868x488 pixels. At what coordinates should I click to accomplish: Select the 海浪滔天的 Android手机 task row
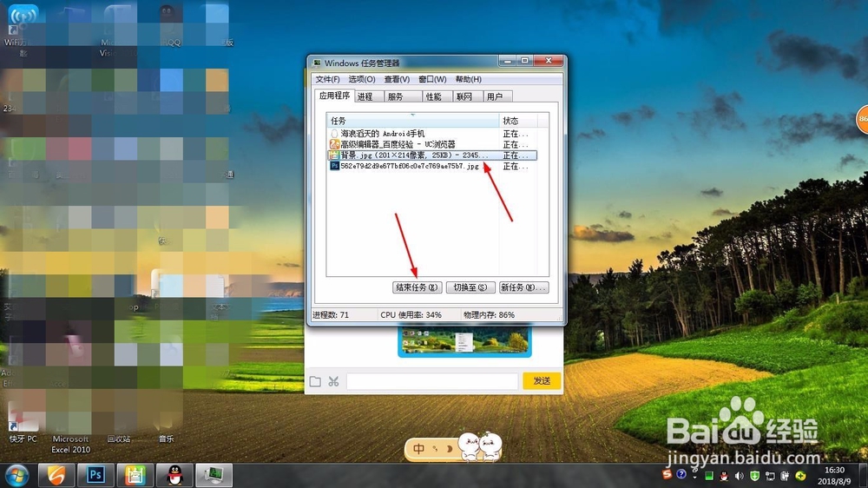pos(431,134)
